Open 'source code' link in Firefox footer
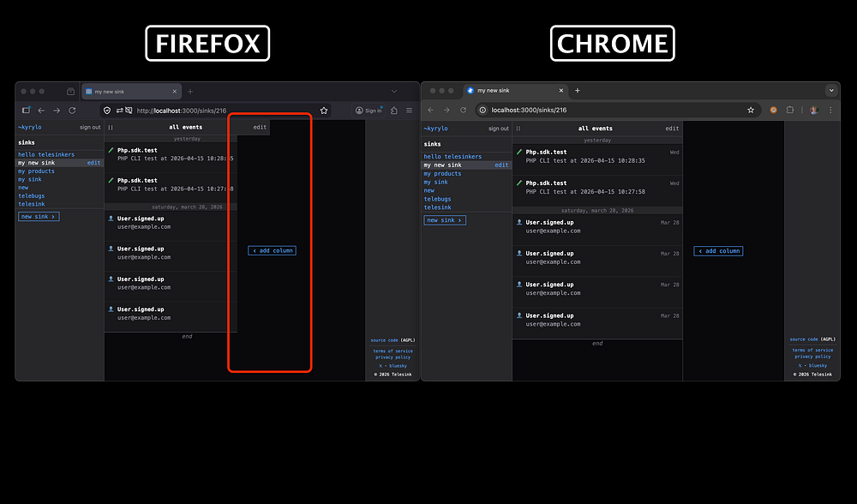 [x=385, y=340]
